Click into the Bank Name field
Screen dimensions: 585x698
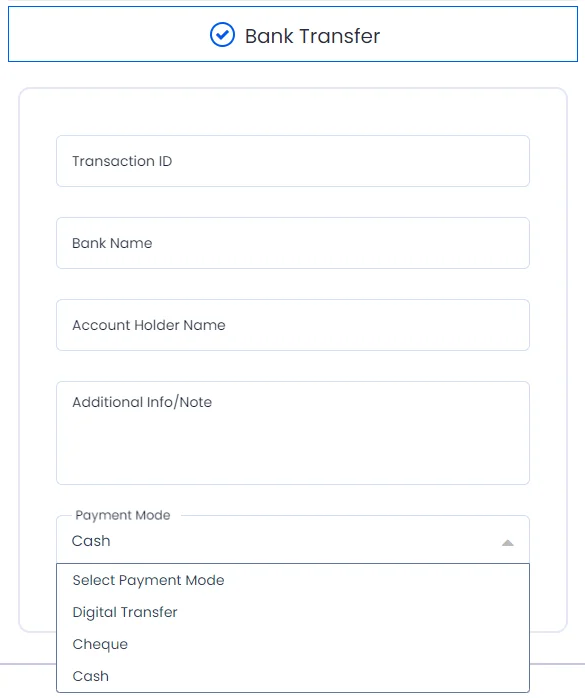(x=293, y=243)
